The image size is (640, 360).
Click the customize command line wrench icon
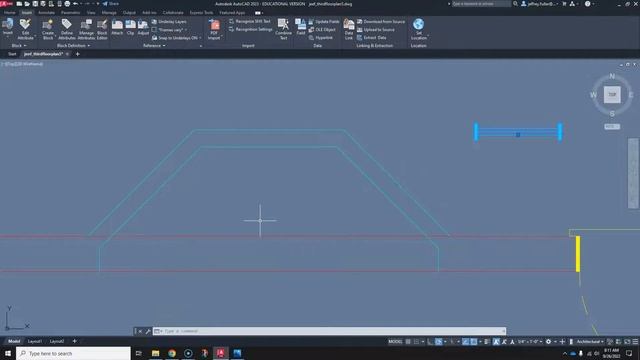pos(148,331)
